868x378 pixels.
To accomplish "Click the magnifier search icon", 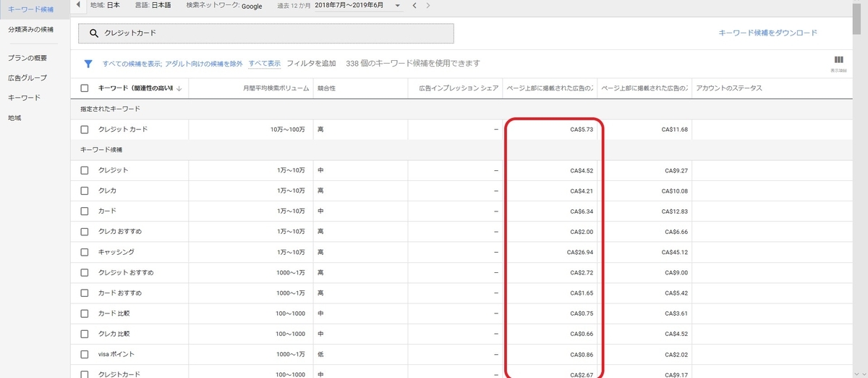I will (x=93, y=33).
